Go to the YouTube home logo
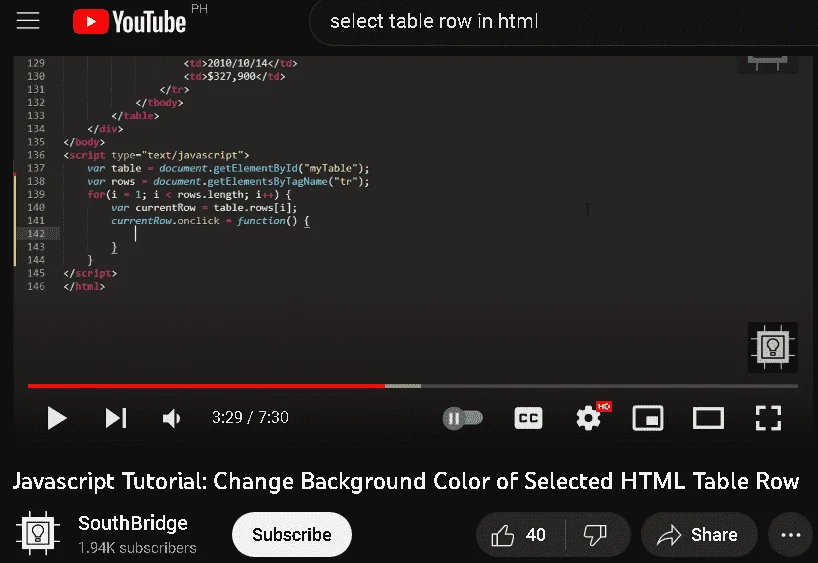The height and width of the screenshot is (563, 818). (x=129, y=22)
